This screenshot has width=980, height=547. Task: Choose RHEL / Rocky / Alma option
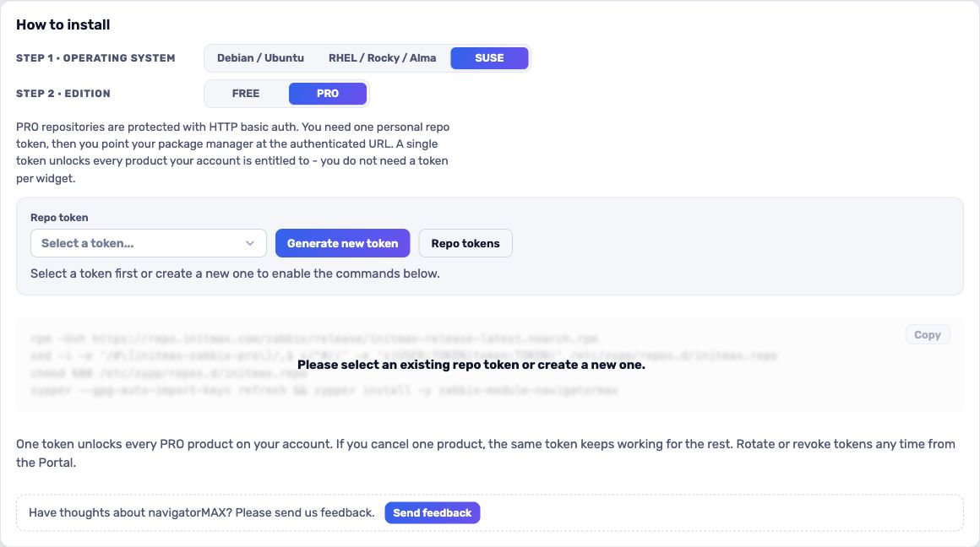pyautogui.click(x=382, y=58)
